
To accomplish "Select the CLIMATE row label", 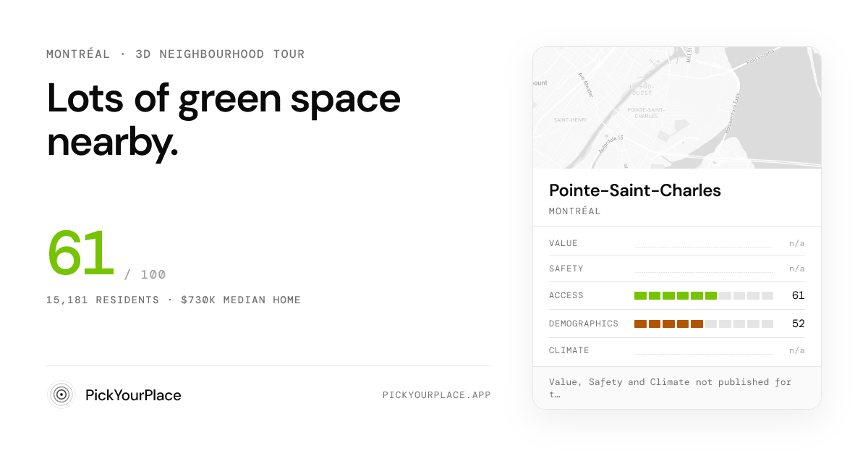I will tap(569, 350).
